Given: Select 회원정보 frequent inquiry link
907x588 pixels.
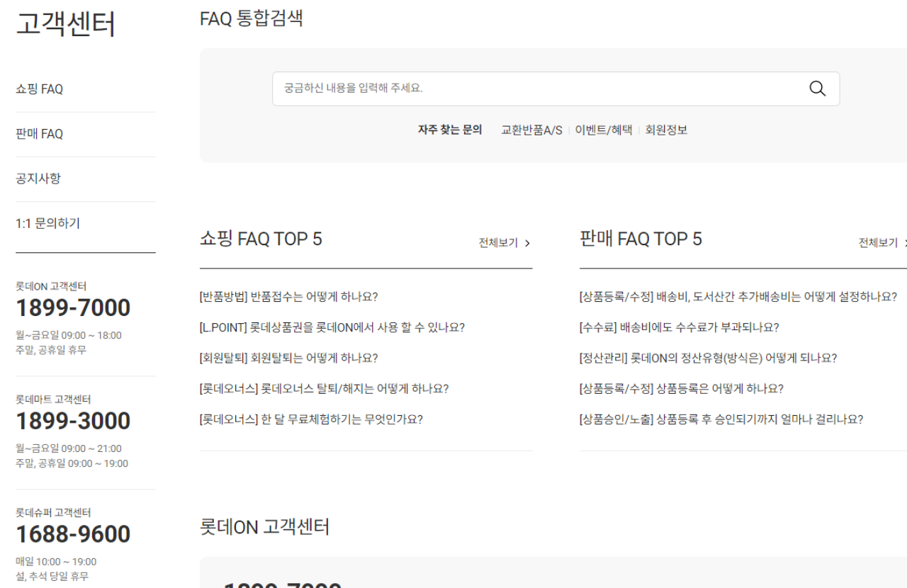Looking at the screenshot, I should [x=666, y=130].
